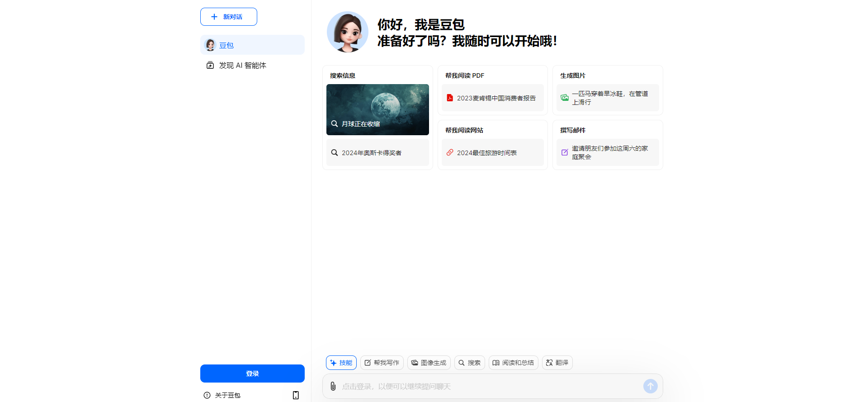Click the link icon beside 2024最佳旅游时间表

pos(450,152)
